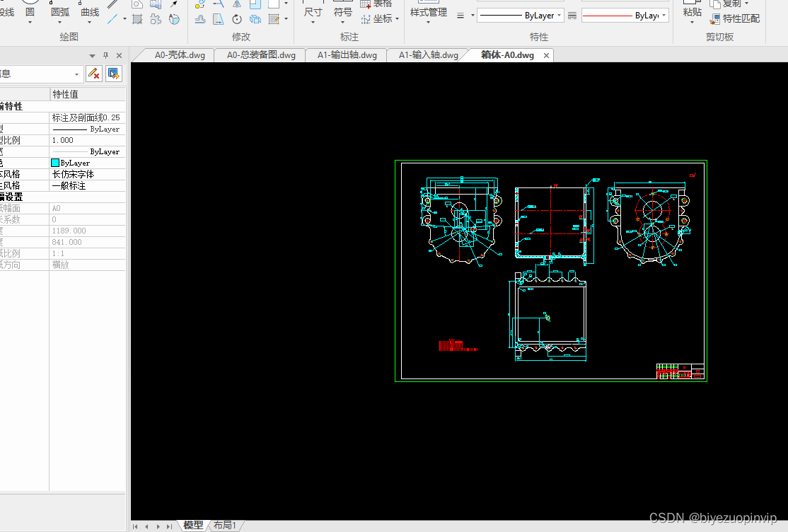Expand the lineweight icon dropdown arrow
The image size is (788, 532).
tap(473, 16)
